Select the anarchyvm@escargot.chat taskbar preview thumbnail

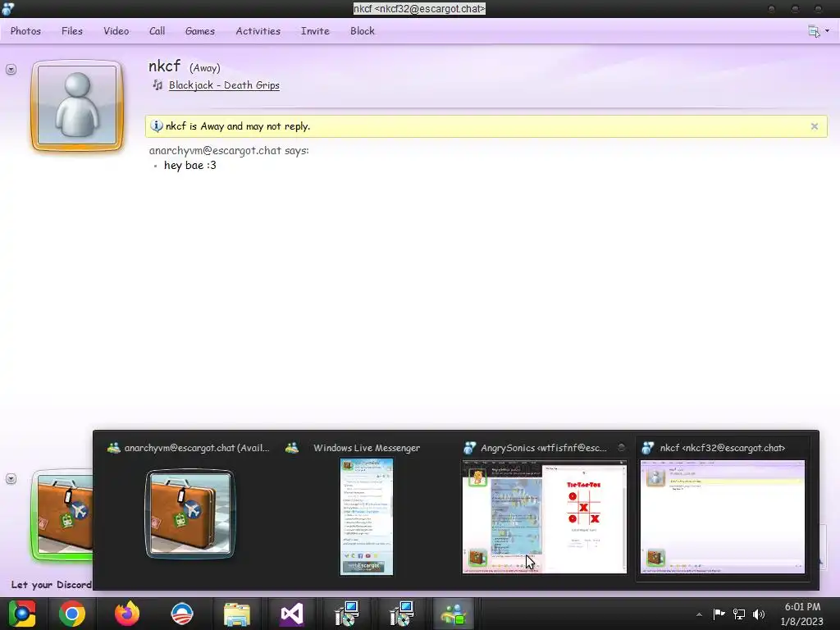point(190,514)
